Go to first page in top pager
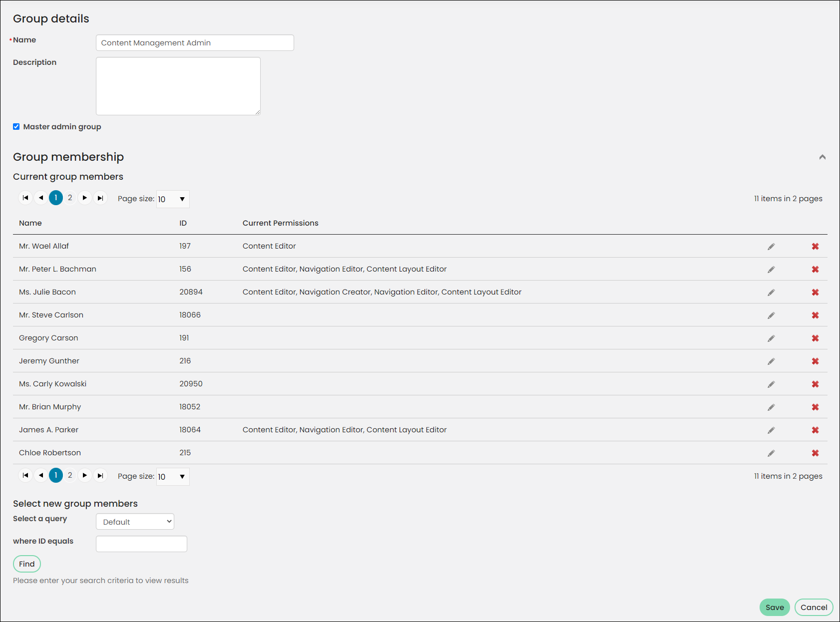The height and width of the screenshot is (622, 840). coord(25,198)
